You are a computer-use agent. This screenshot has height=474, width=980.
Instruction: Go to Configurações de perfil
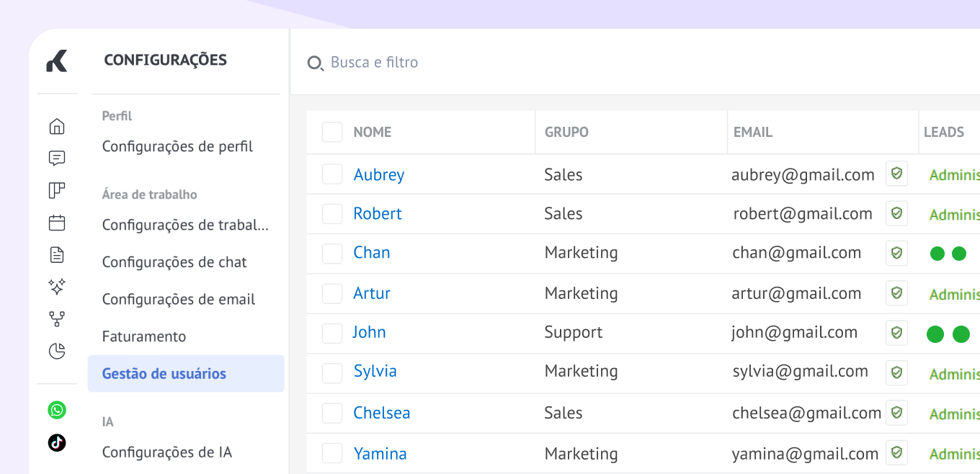point(177,147)
